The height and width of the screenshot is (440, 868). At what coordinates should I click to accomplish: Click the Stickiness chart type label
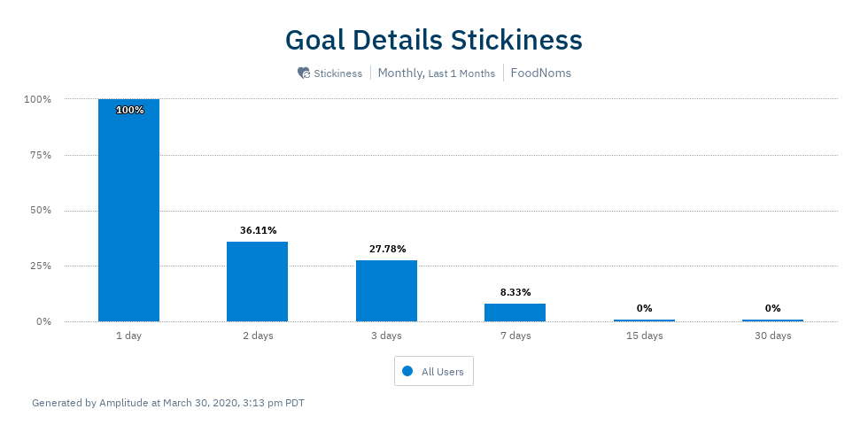pos(337,73)
